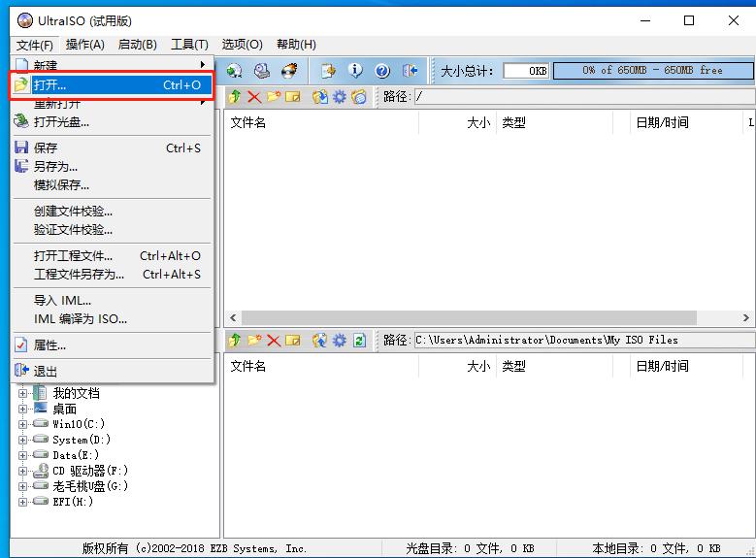
Task: Click 工程文件另存为... menu entry
Action: coord(112,275)
